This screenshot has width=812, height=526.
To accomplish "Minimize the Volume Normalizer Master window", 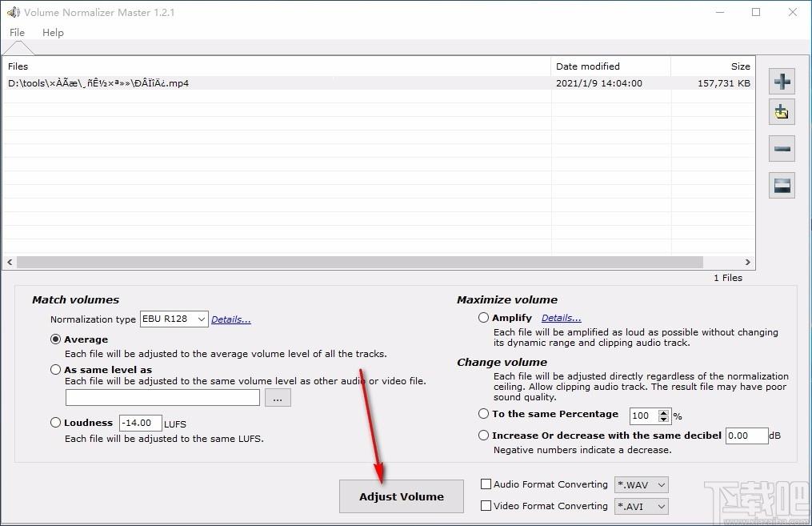I will tap(720, 12).
